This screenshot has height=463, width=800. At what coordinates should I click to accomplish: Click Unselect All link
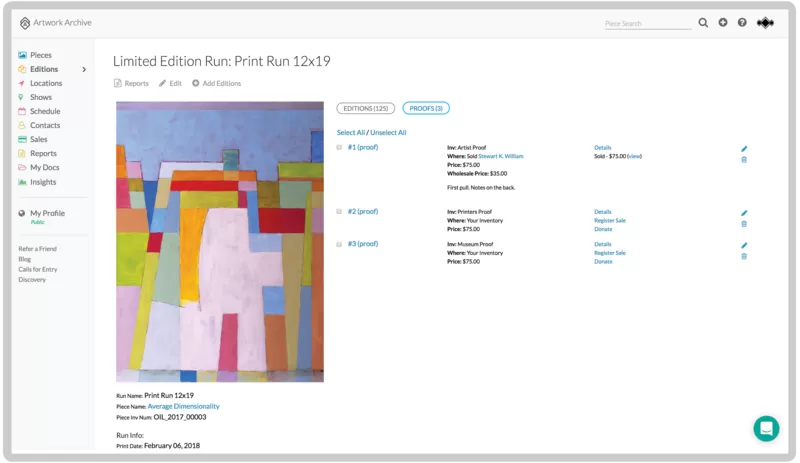[x=388, y=132]
